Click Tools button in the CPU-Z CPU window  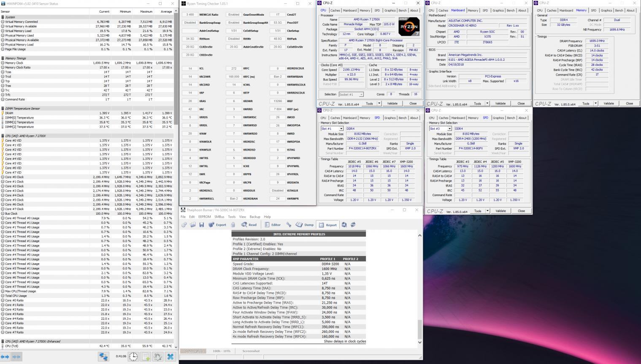tap(370, 103)
